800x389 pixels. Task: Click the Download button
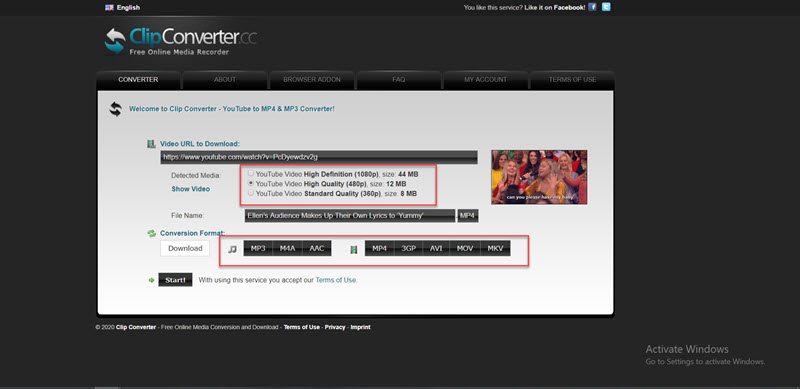pyautogui.click(x=185, y=249)
